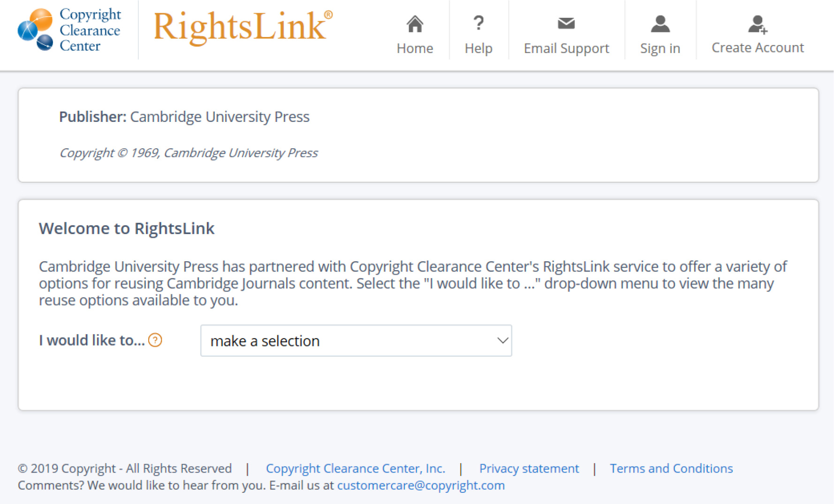Click the 'Welcome to RightsLink' heading

(x=127, y=228)
